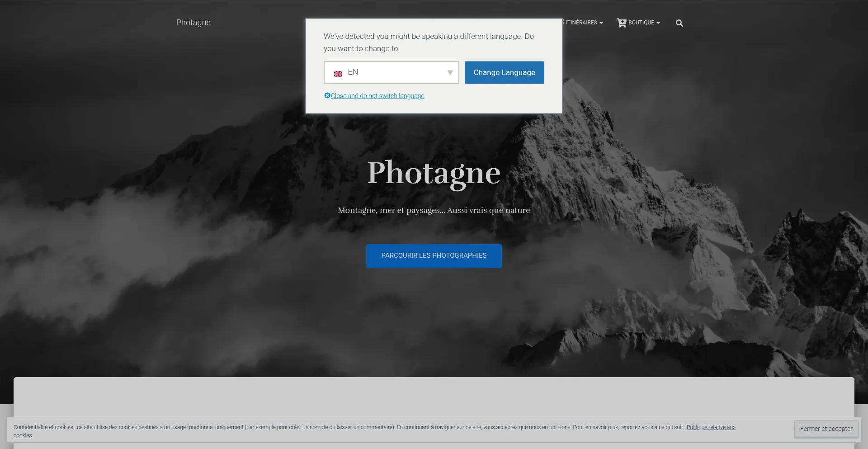Click the Change Language button
This screenshot has height=449, width=868.
click(504, 72)
